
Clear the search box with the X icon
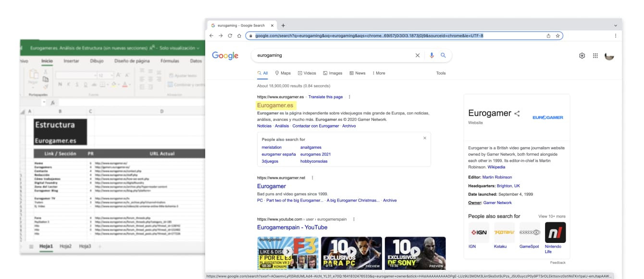[x=417, y=55]
